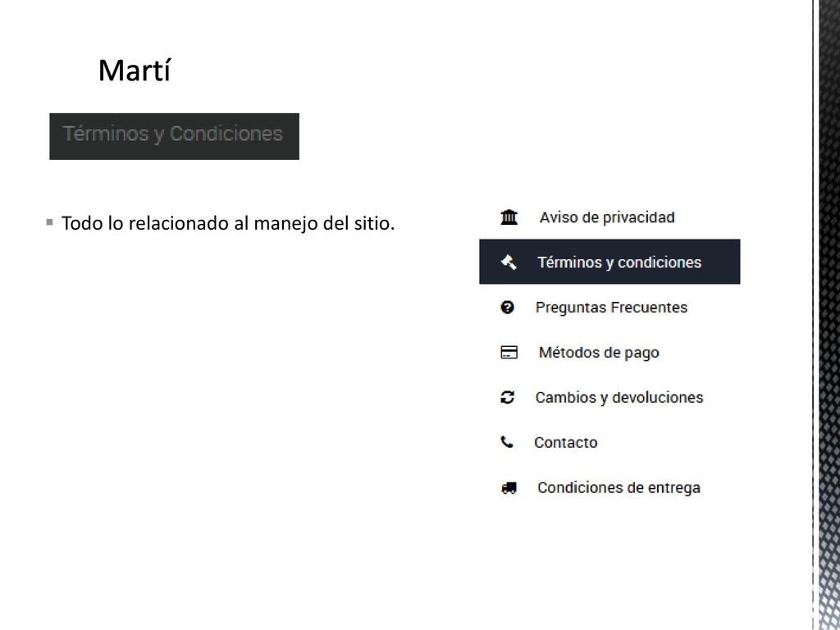Image resolution: width=840 pixels, height=630 pixels.
Task: Click the bullet text about manejo del sitio
Action: coord(228,223)
